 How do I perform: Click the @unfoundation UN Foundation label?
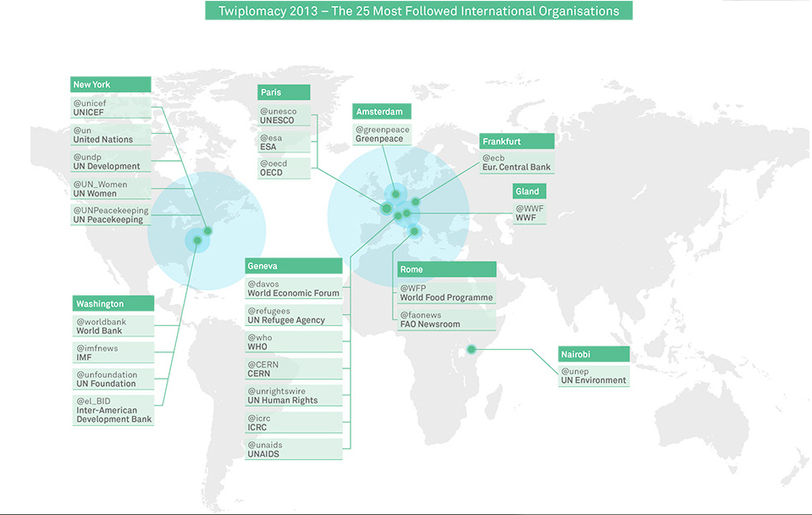pyautogui.click(x=113, y=379)
